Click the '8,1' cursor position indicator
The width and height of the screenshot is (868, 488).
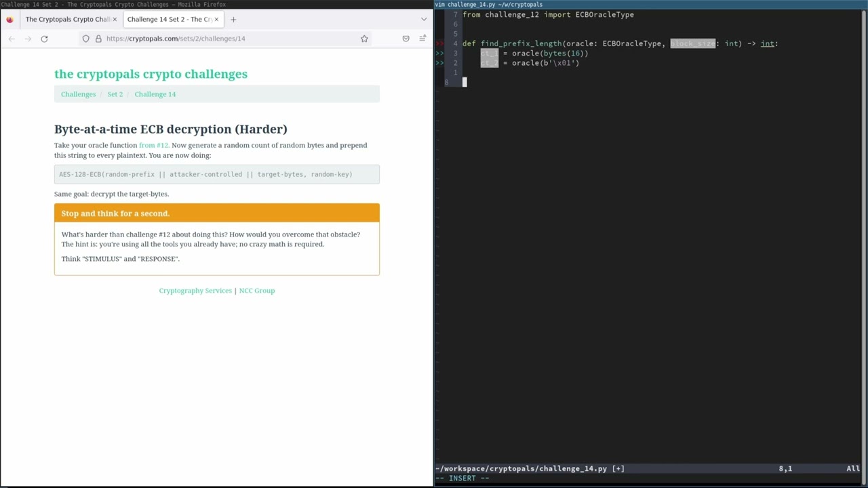coord(785,468)
